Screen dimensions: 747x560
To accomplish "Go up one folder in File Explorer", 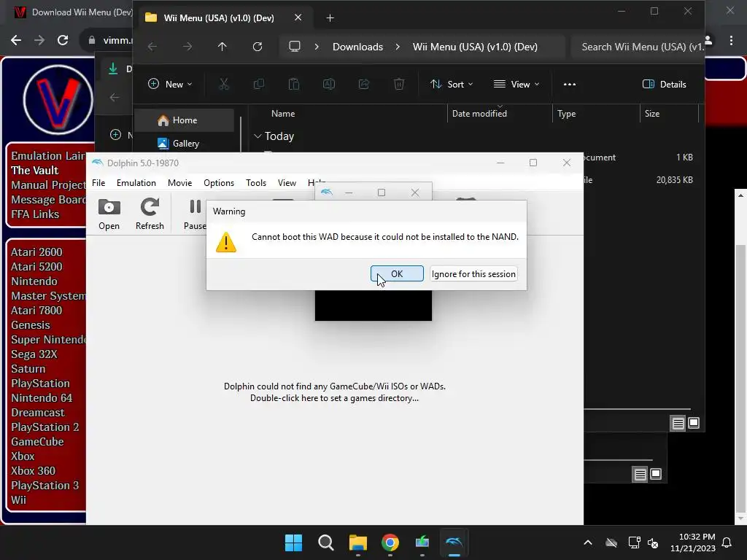I will point(222,47).
